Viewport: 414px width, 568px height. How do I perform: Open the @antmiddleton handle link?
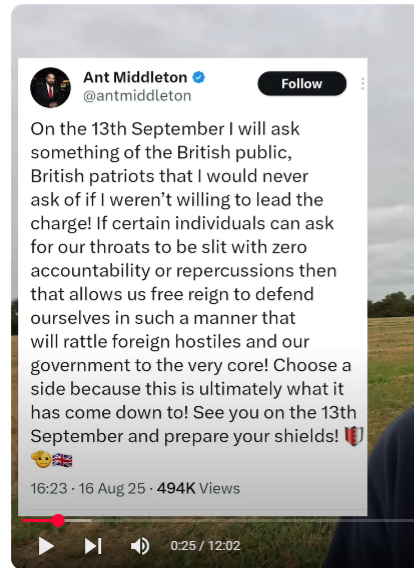pos(137,96)
